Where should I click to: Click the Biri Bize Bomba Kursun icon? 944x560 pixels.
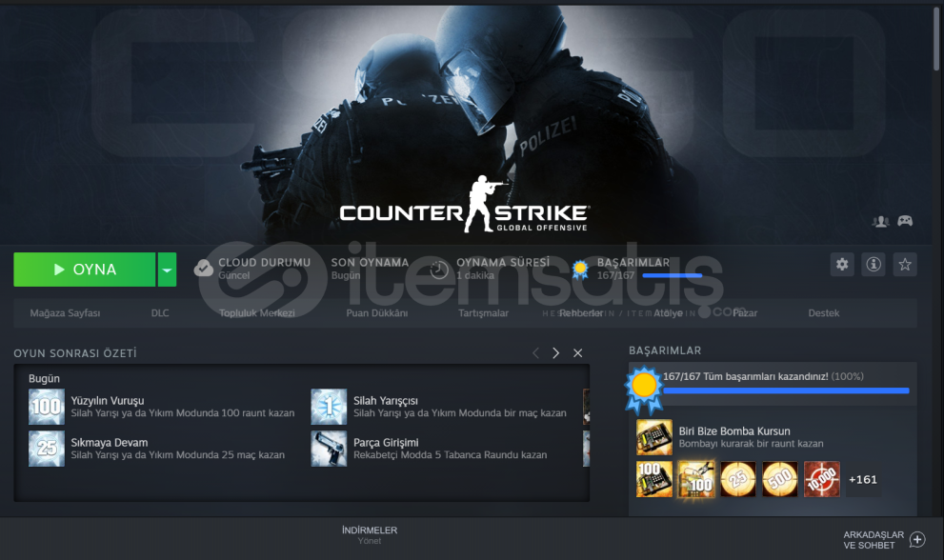click(x=654, y=437)
